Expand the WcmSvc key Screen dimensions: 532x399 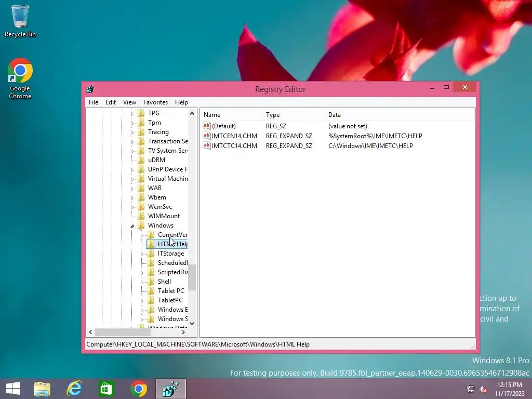click(132, 207)
